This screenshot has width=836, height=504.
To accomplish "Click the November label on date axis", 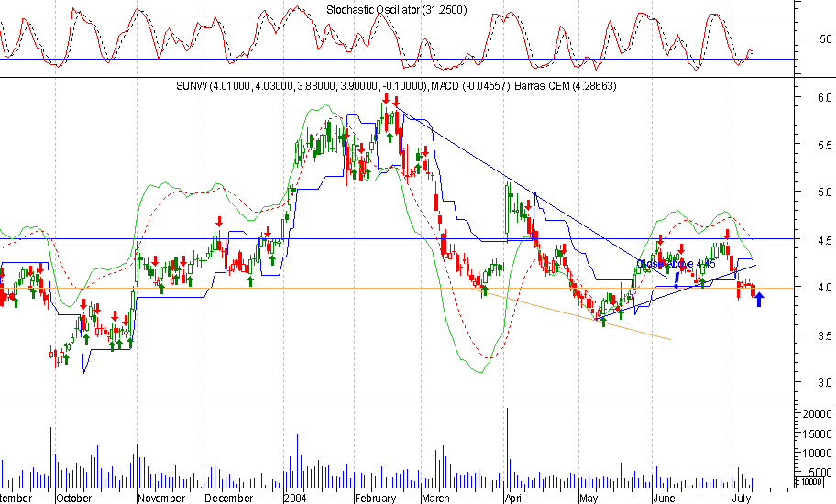I will tap(161, 499).
